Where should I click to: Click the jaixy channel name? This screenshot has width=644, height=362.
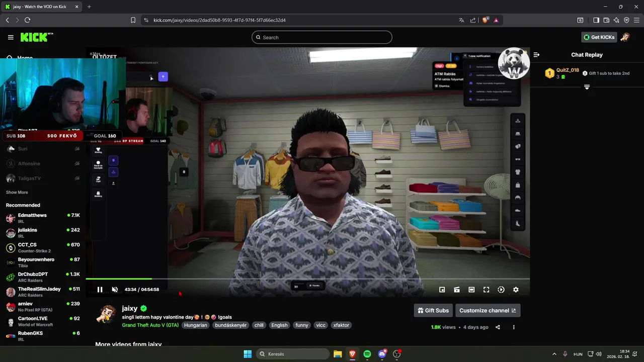coord(130,308)
